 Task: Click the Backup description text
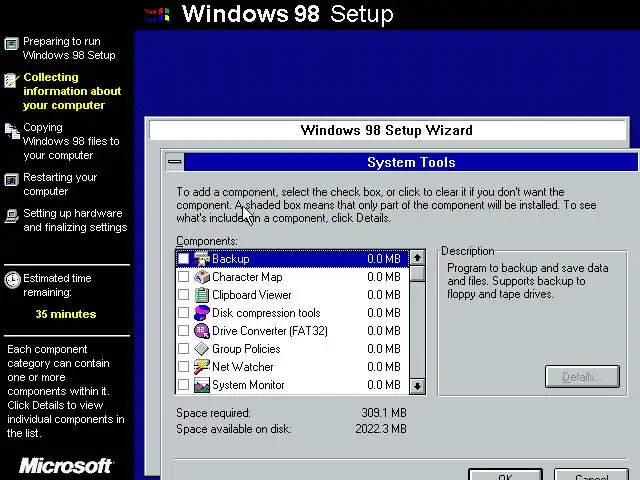[528, 281]
